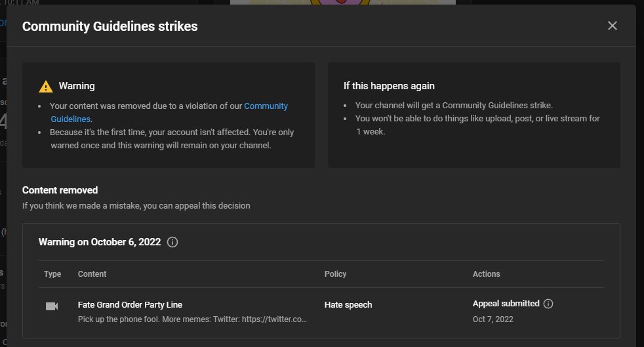Click the video camera type icon
The image size is (644, 347).
pos(52,306)
